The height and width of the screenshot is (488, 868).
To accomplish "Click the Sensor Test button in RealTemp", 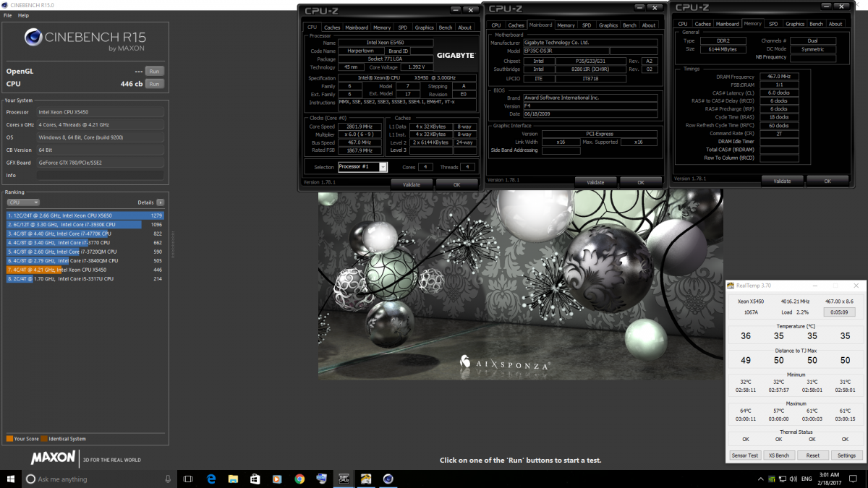I will (744, 455).
